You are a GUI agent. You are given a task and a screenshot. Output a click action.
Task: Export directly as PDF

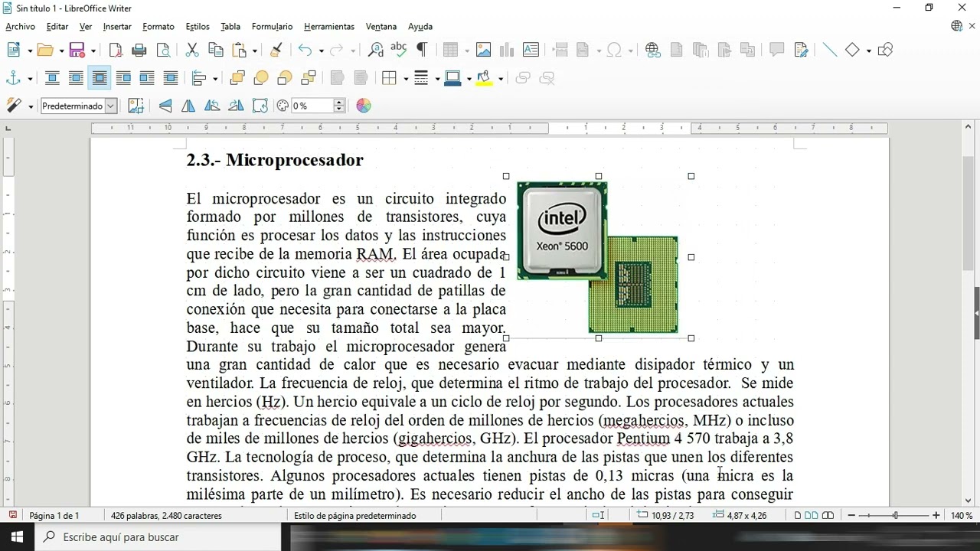click(x=116, y=50)
